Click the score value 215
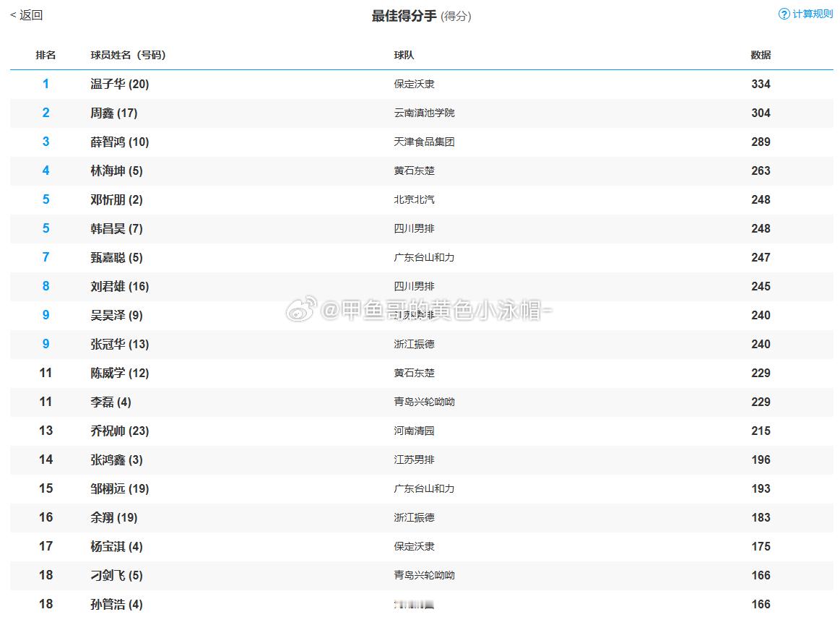The image size is (840, 617). click(761, 431)
